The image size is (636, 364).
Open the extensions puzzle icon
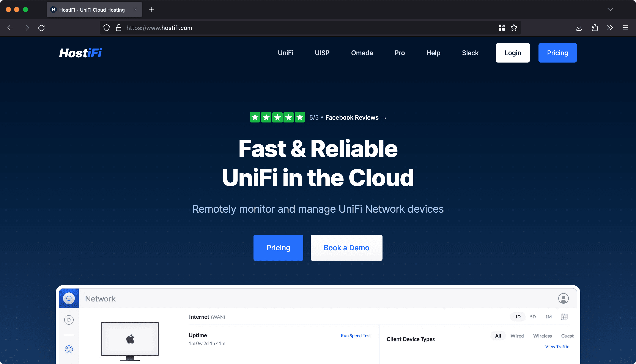tap(595, 28)
